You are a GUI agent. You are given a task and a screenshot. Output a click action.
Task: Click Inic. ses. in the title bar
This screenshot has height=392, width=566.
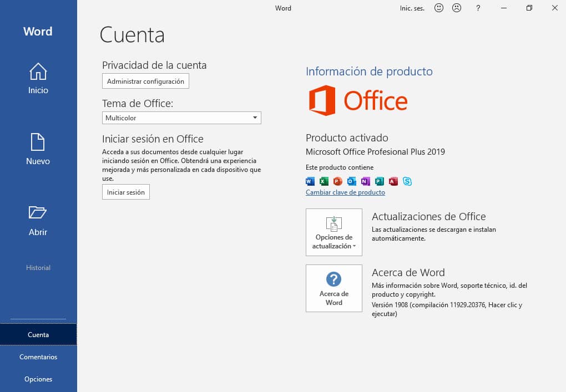[412, 8]
